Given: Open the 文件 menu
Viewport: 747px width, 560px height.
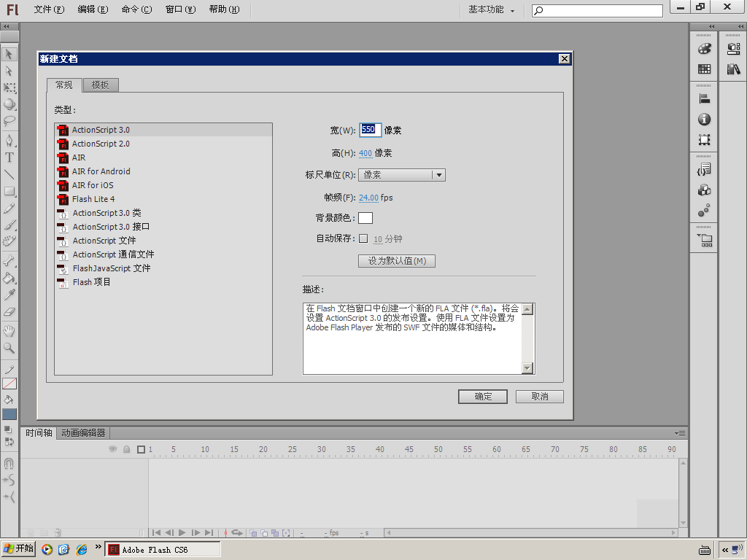Looking at the screenshot, I should (x=49, y=9).
